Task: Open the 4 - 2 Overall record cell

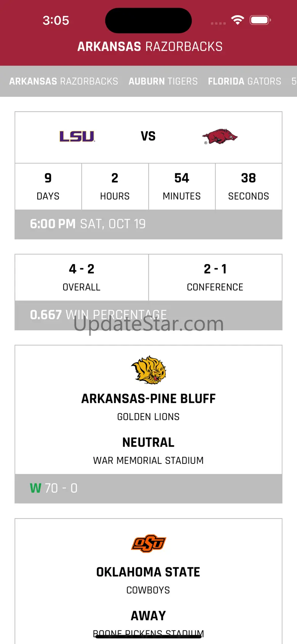Action: [x=81, y=277]
